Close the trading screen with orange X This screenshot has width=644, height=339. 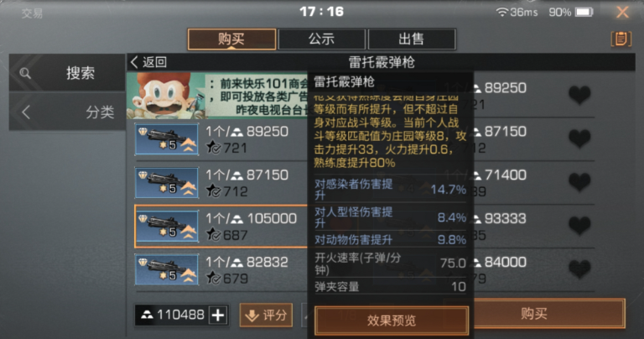(623, 12)
